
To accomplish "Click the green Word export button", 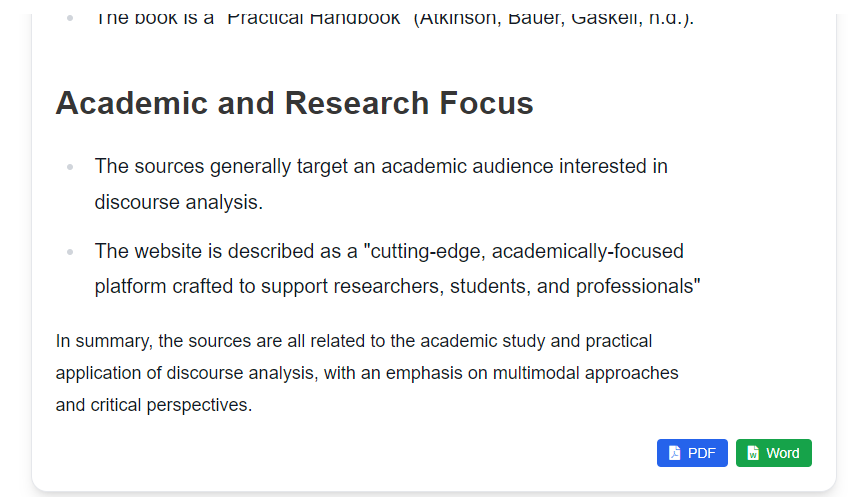I will click(x=773, y=453).
